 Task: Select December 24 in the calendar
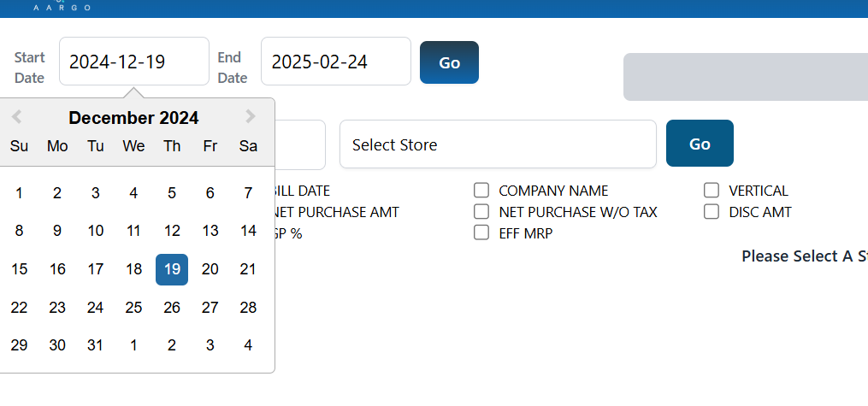(x=95, y=308)
